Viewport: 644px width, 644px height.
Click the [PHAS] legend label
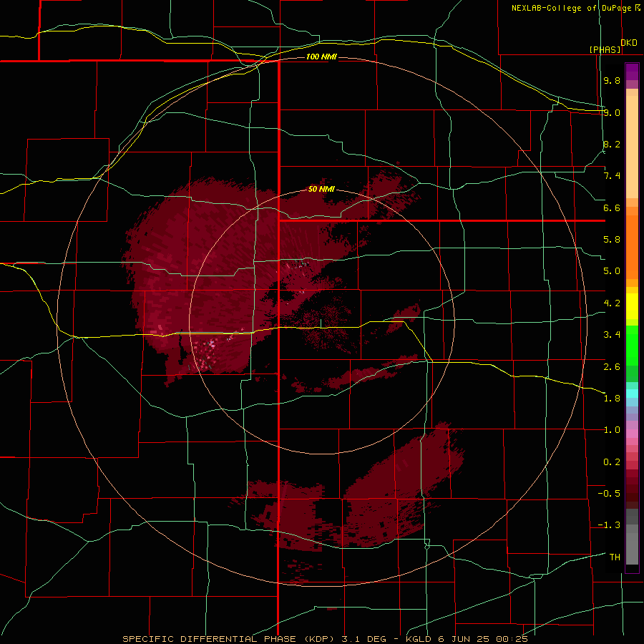605,50
